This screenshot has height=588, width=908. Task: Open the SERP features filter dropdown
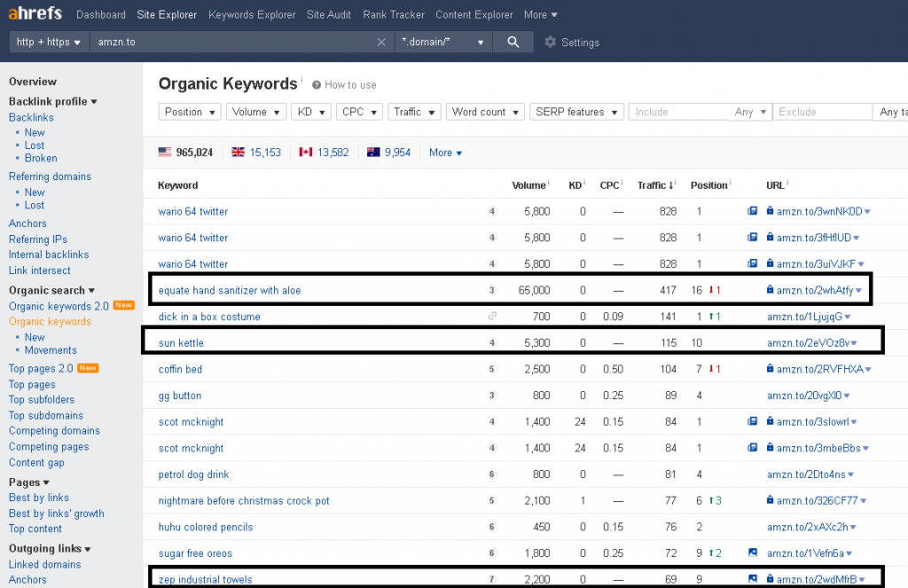(x=576, y=112)
